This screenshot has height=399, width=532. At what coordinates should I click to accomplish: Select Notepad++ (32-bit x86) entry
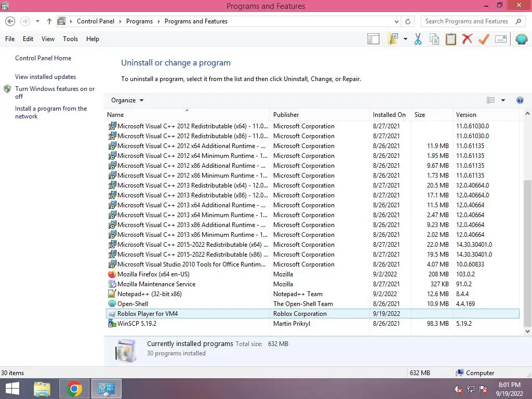click(x=312, y=294)
